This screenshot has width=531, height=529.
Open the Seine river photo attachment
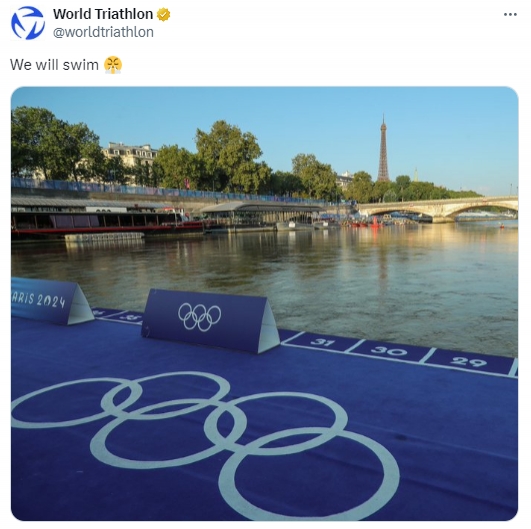click(x=264, y=303)
